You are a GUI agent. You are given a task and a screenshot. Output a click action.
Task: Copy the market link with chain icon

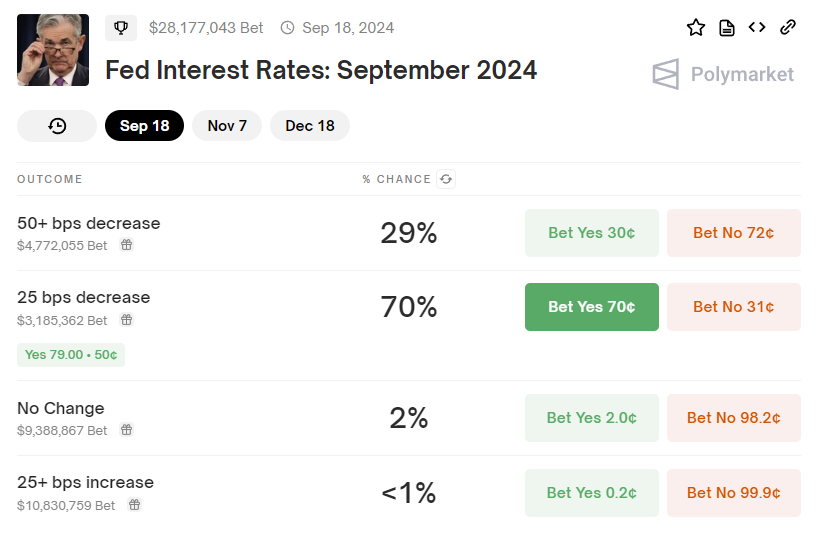click(x=788, y=28)
